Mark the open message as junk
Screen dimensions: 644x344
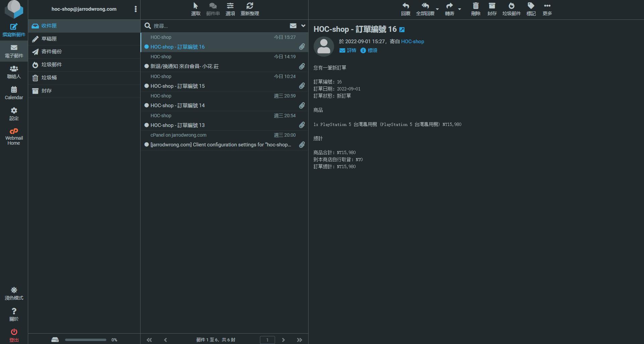pyautogui.click(x=512, y=9)
